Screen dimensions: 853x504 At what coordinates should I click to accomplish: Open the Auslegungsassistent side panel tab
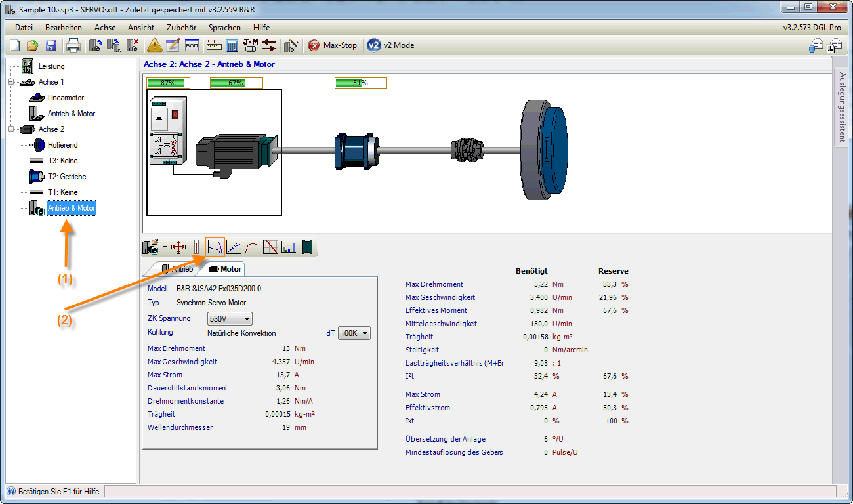pos(843,107)
